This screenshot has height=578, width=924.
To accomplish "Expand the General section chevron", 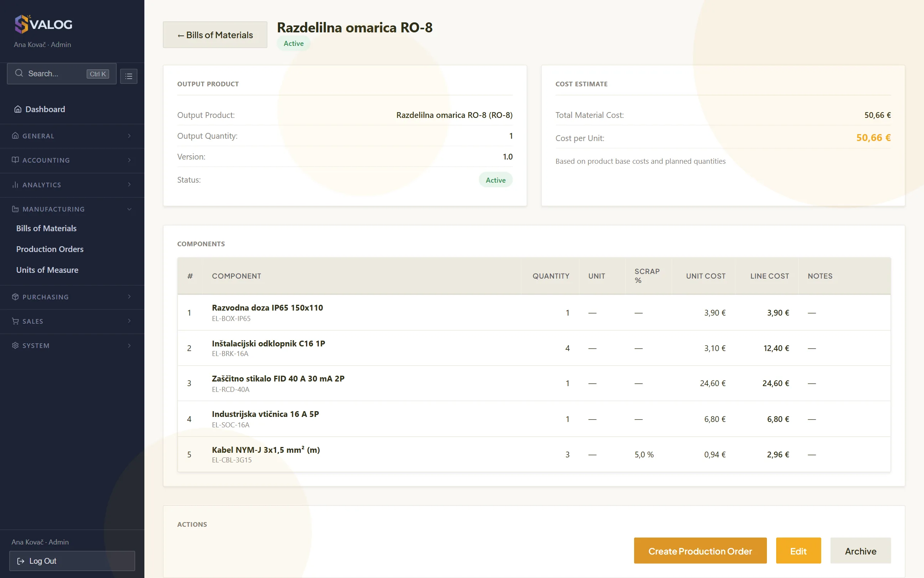I will (x=129, y=136).
